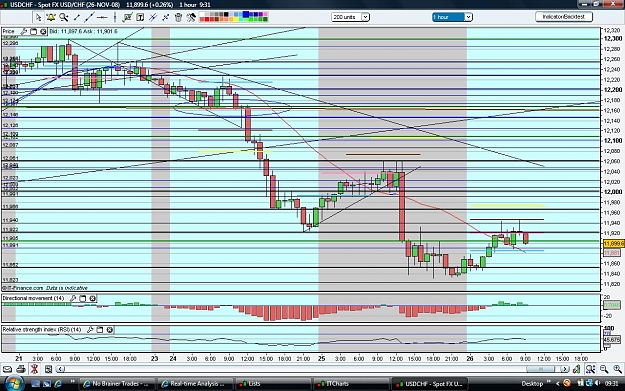Click the envelope email icon

[7, 369]
